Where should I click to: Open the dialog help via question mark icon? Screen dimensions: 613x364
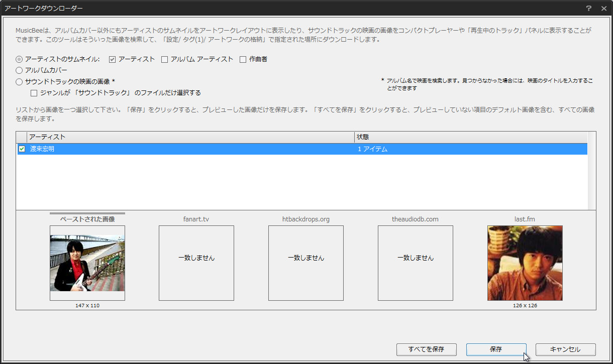(588, 8)
